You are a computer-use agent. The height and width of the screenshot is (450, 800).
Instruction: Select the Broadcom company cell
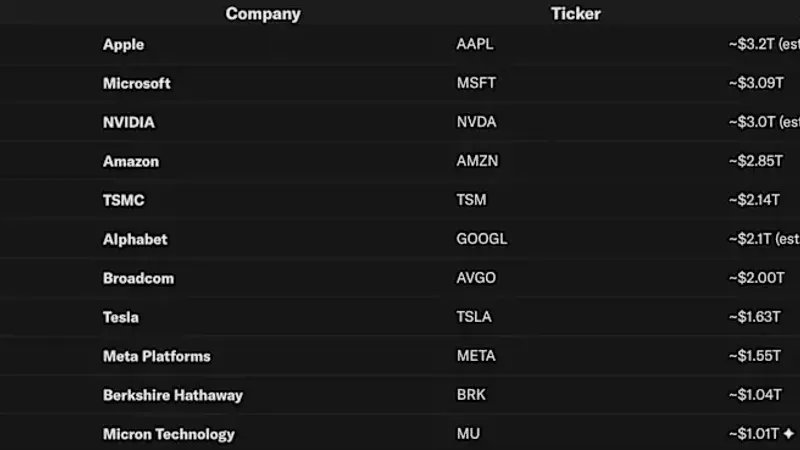point(138,278)
